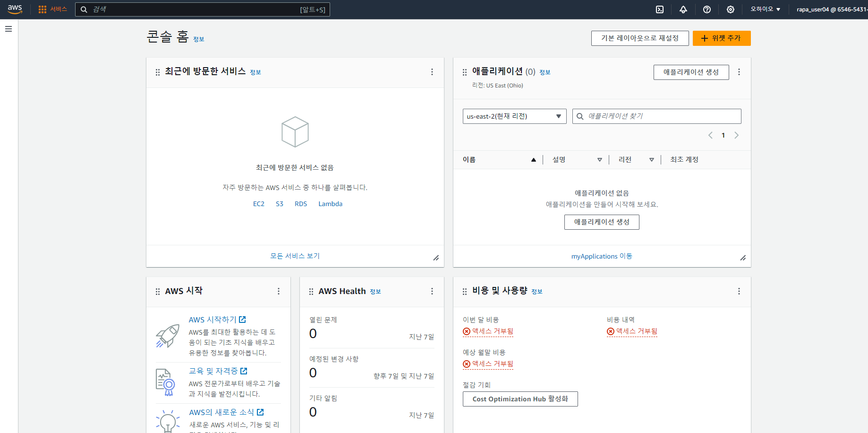Expand the us-east-2 region dropdown
Screen dimensions: 868x433
515,116
